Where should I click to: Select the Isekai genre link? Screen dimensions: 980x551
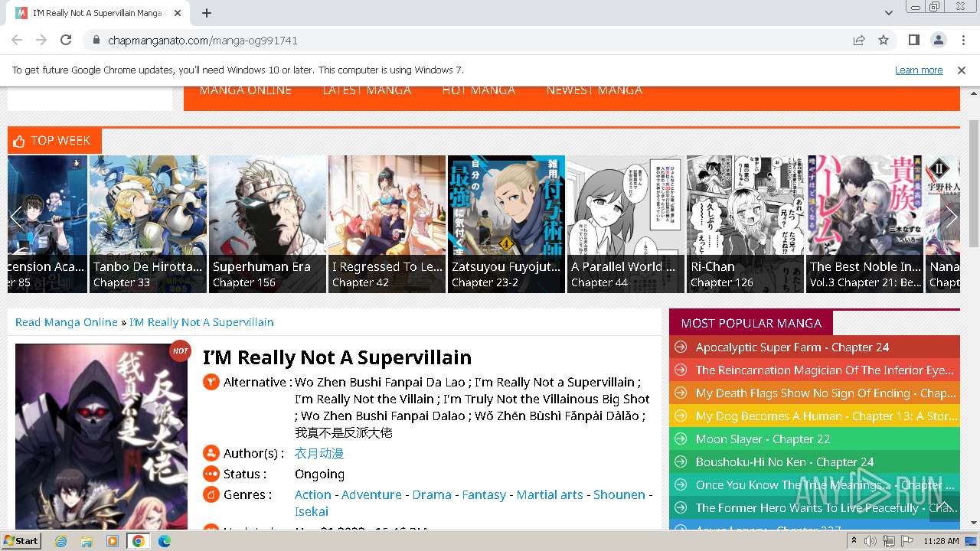312,511
